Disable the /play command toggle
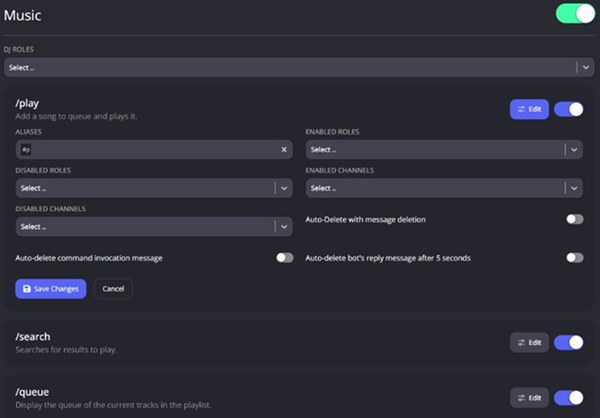The height and width of the screenshot is (418, 600). coord(568,109)
